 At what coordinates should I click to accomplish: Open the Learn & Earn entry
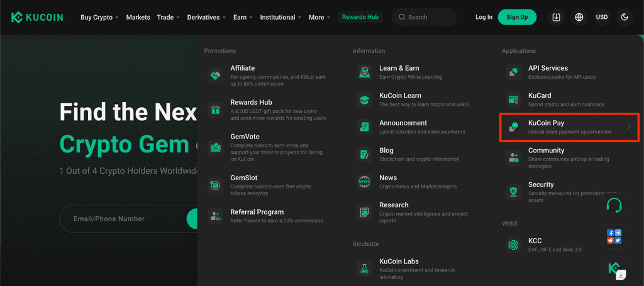pos(416,72)
